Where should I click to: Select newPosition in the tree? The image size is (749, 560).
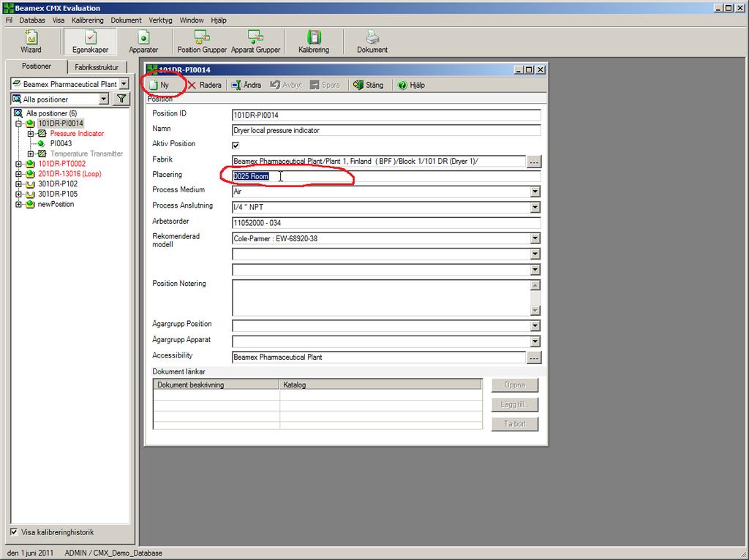point(56,204)
